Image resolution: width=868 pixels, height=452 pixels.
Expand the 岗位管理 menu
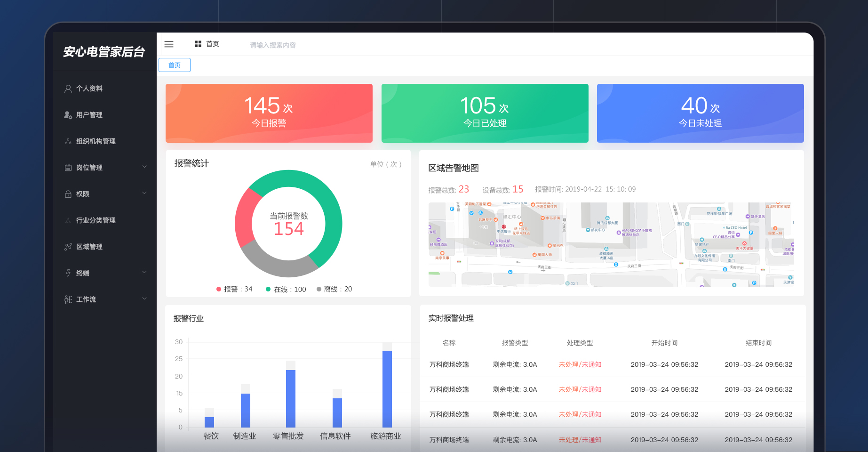pyautogui.click(x=144, y=167)
